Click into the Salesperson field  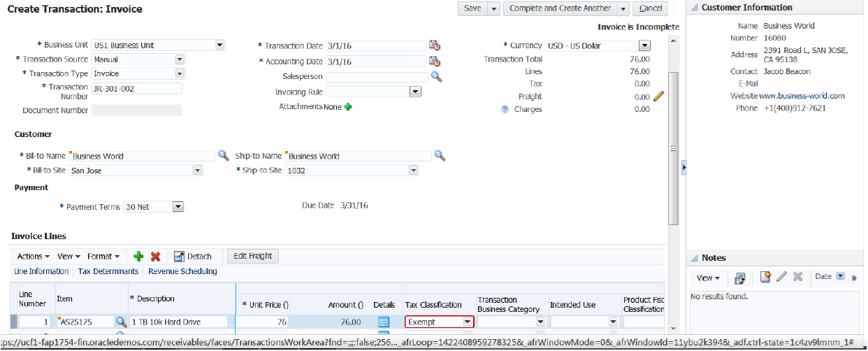(x=377, y=77)
